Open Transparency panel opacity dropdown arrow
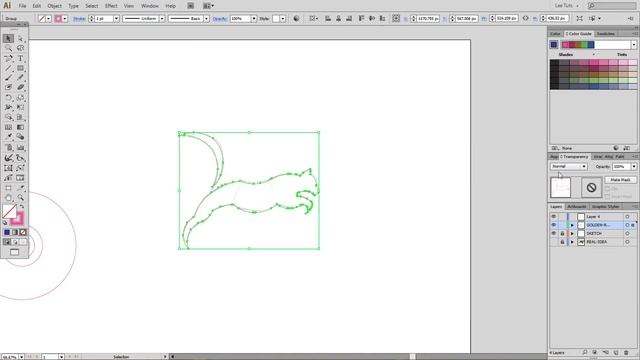 coord(633,167)
